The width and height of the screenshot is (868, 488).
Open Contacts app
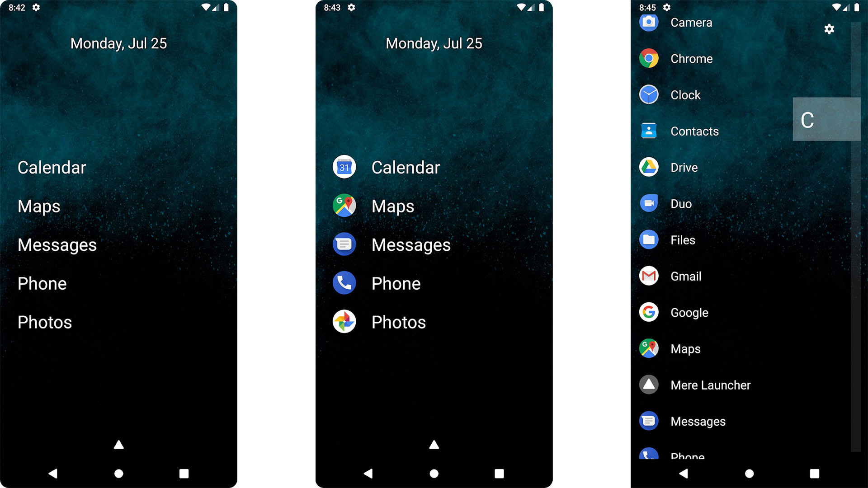click(693, 131)
